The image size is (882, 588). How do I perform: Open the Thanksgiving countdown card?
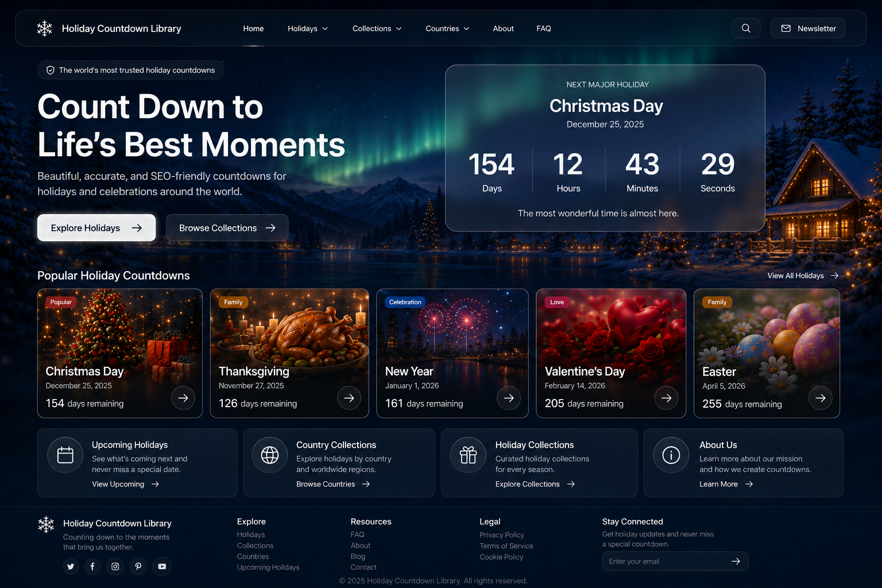[x=289, y=353]
